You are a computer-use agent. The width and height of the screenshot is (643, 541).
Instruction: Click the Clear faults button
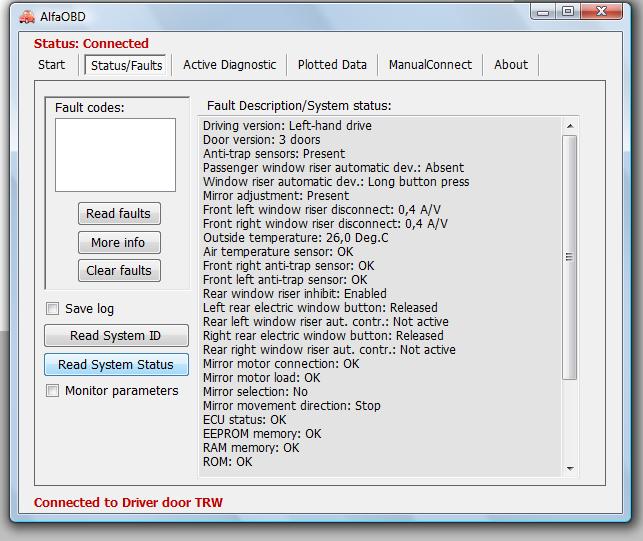click(119, 271)
